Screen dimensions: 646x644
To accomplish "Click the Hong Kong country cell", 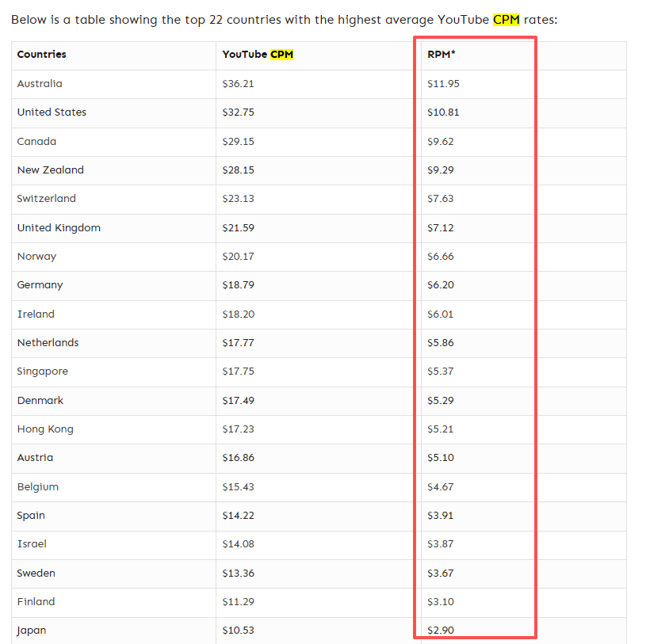I will coord(45,429).
